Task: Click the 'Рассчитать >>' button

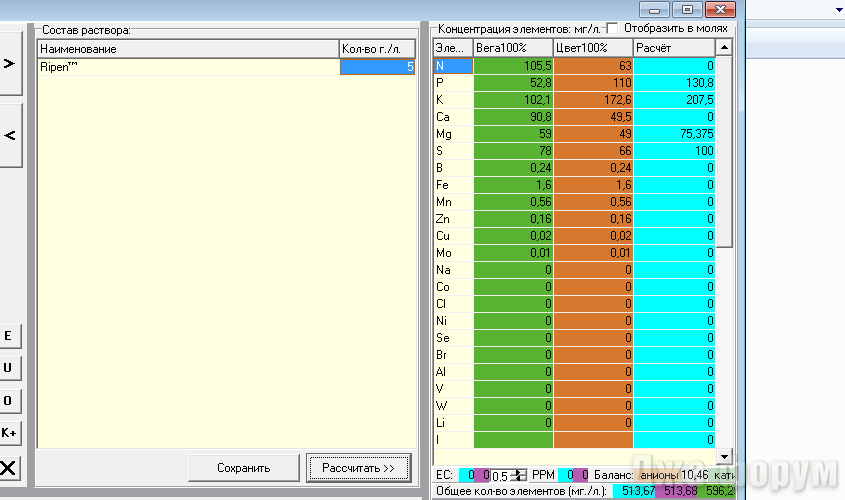Action: tap(358, 467)
